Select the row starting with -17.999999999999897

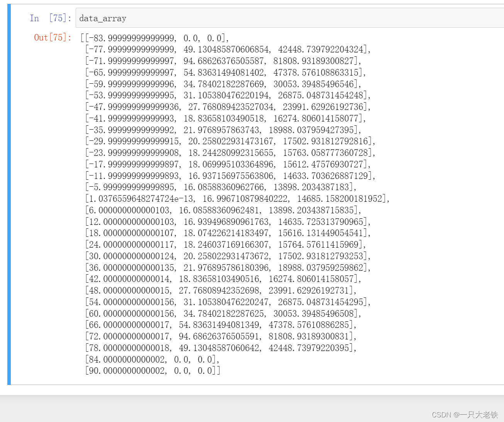tap(228, 164)
